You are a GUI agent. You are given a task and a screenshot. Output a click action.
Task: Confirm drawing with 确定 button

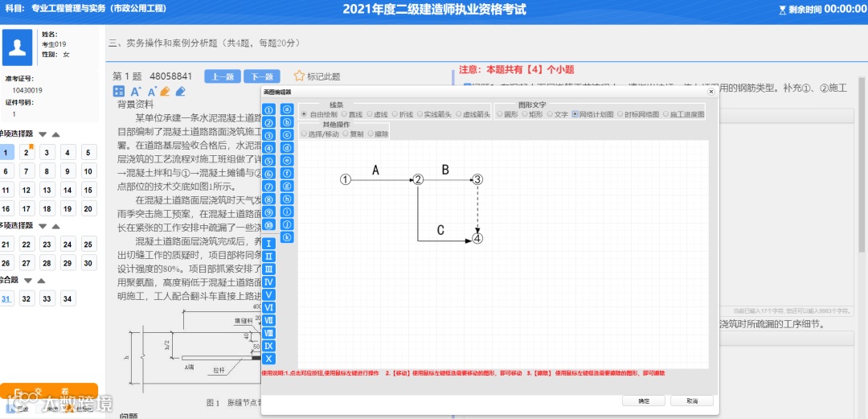pos(643,401)
